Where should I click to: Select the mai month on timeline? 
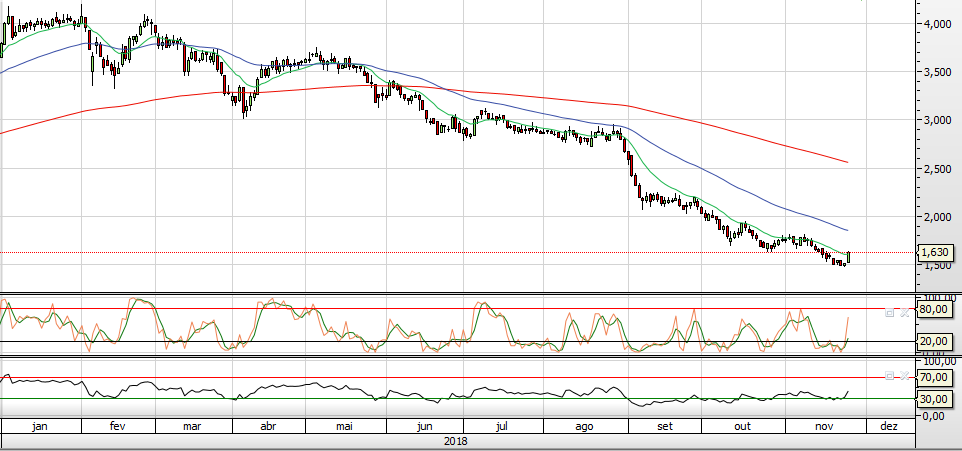click(344, 426)
